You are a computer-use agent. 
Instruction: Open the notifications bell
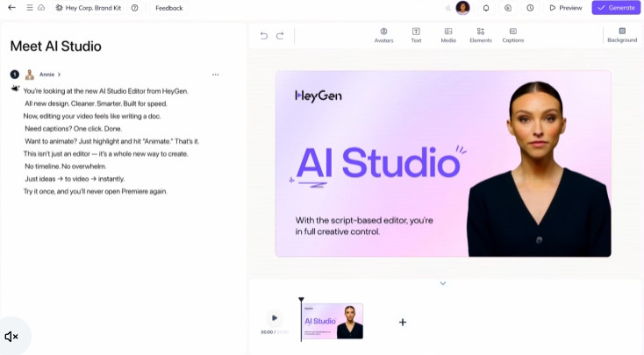(486, 8)
